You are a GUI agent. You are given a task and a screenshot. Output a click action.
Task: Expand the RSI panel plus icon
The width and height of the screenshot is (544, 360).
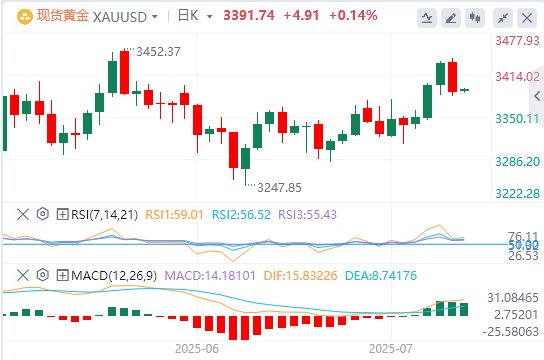click(x=62, y=214)
